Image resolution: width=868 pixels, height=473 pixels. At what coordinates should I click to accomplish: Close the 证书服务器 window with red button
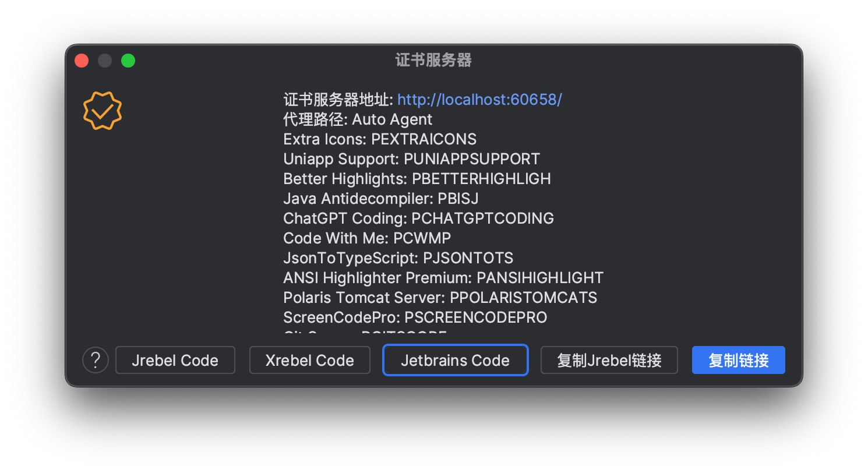[82, 61]
